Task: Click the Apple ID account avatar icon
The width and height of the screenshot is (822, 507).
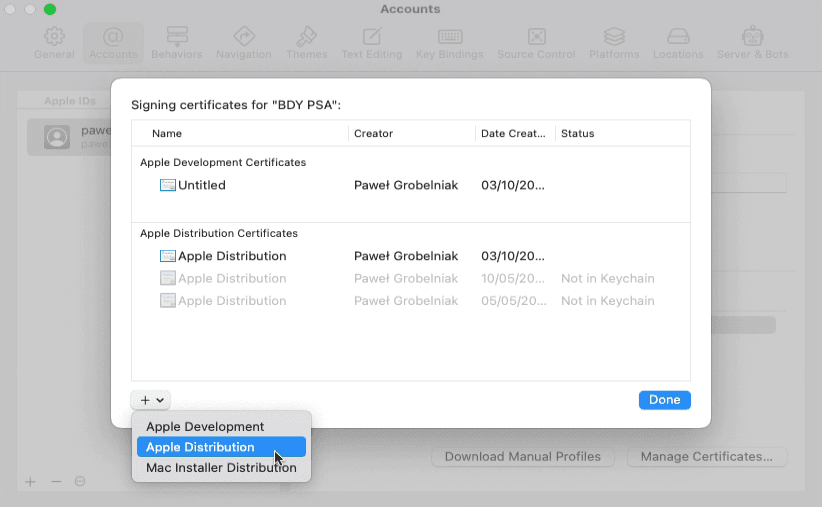Action: click(57, 137)
